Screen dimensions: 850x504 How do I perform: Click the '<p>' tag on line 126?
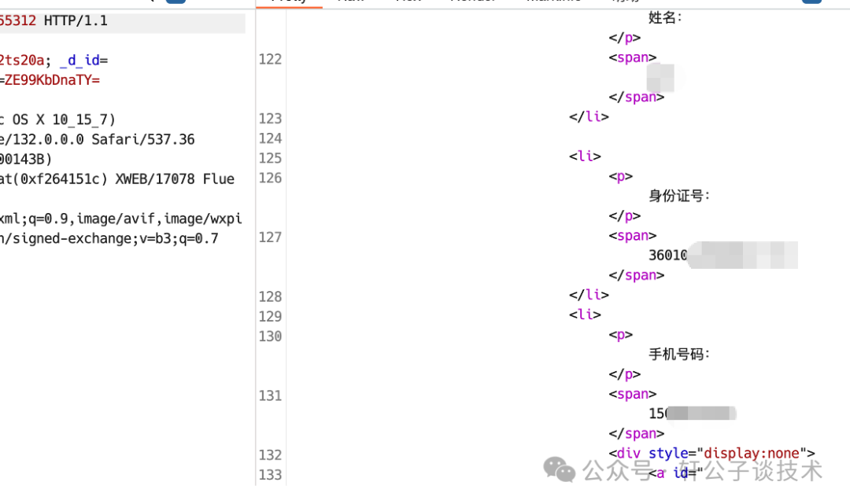tap(621, 176)
